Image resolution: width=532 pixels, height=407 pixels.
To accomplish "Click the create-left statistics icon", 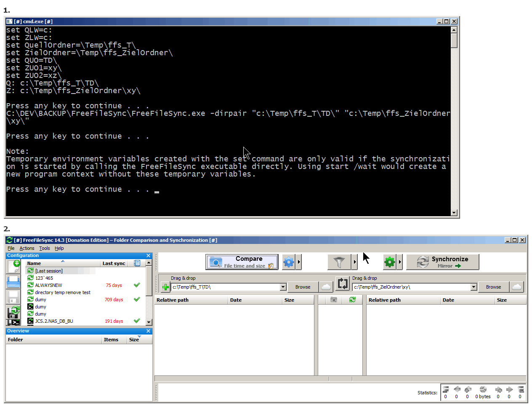I will tap(468, 389).
